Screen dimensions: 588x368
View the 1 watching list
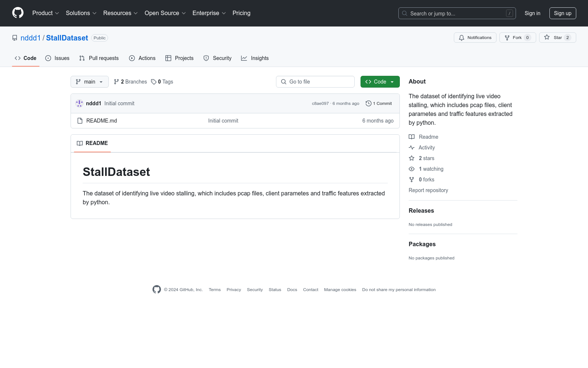coord(426,169)
